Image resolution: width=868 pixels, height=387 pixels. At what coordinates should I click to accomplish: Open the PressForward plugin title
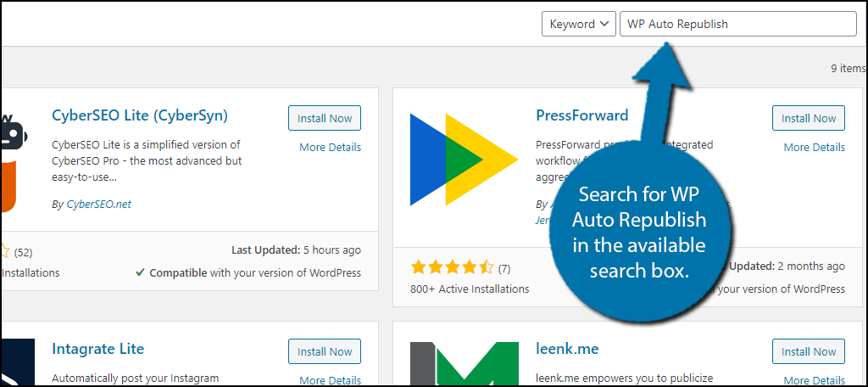point(581,115)
